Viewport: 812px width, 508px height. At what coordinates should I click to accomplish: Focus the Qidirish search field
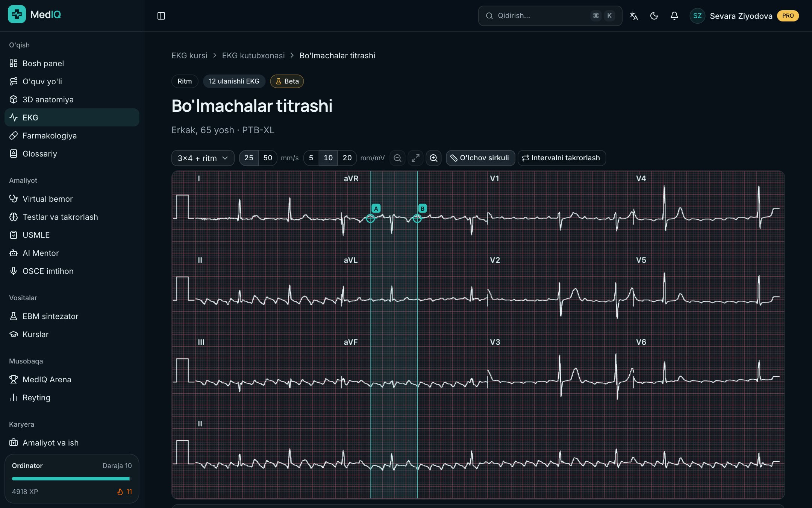[550, 16]
